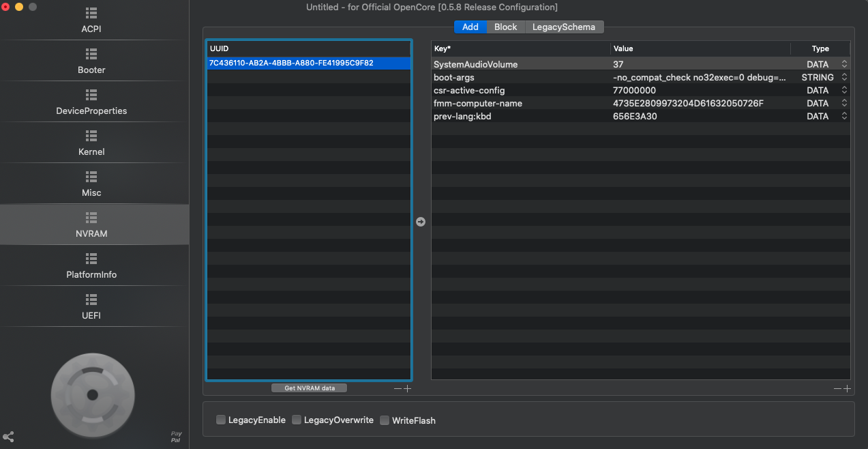Switch to the Block tab
868x449 pixels.
tap(505, 27)
